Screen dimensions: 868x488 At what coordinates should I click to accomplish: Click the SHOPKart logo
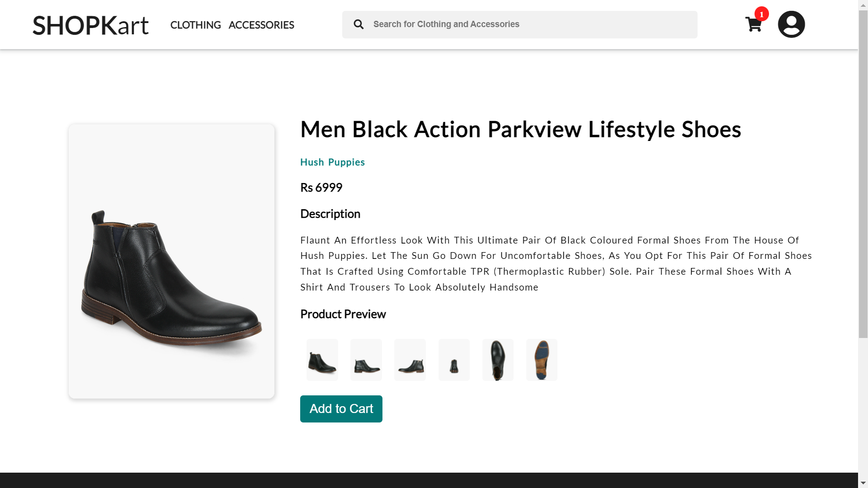[90, 25]
